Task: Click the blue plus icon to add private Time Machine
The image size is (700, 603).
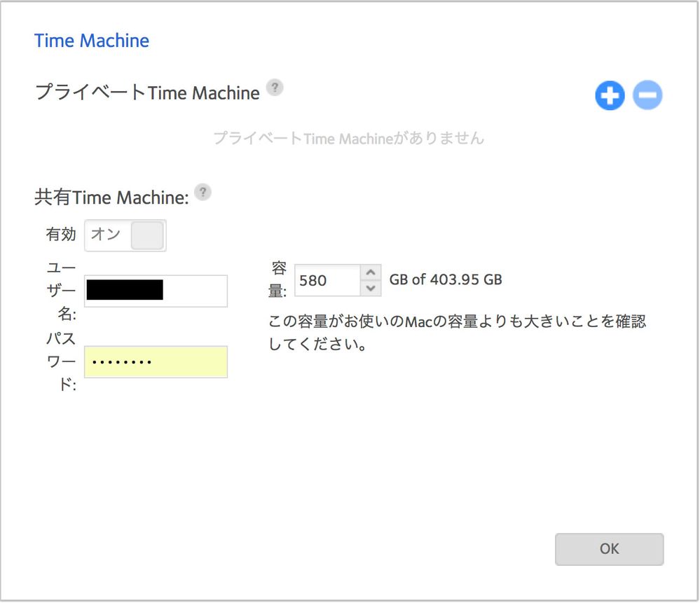Action: 610,96
